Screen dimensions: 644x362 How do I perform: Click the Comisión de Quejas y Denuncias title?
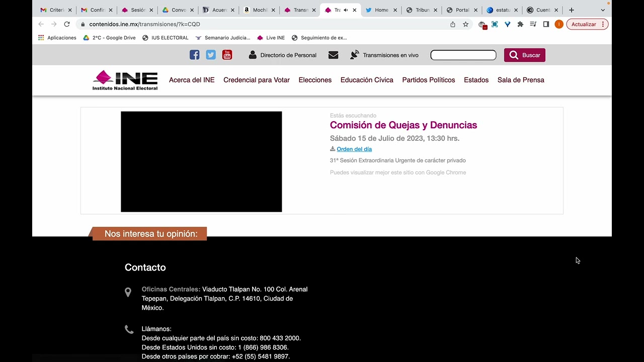click(404, 125)
